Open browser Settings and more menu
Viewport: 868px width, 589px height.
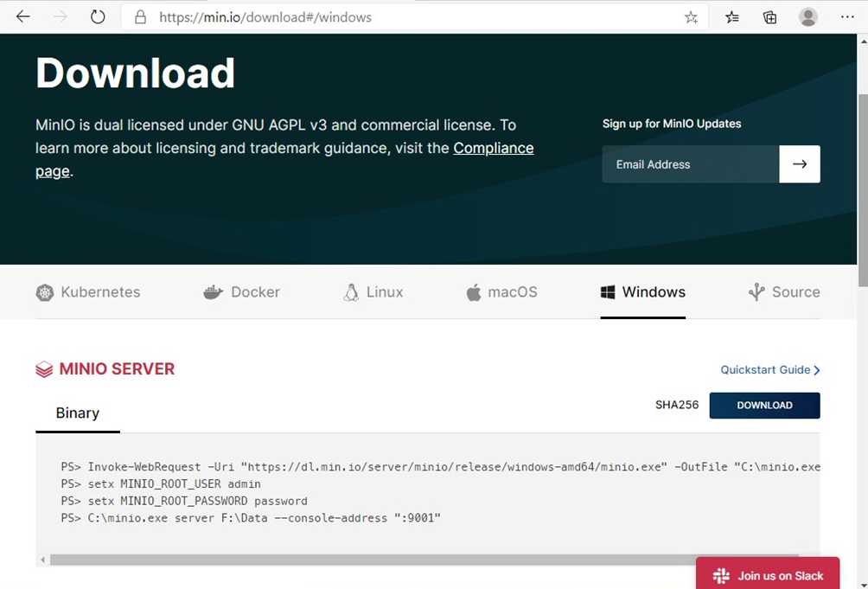(847, 17)
